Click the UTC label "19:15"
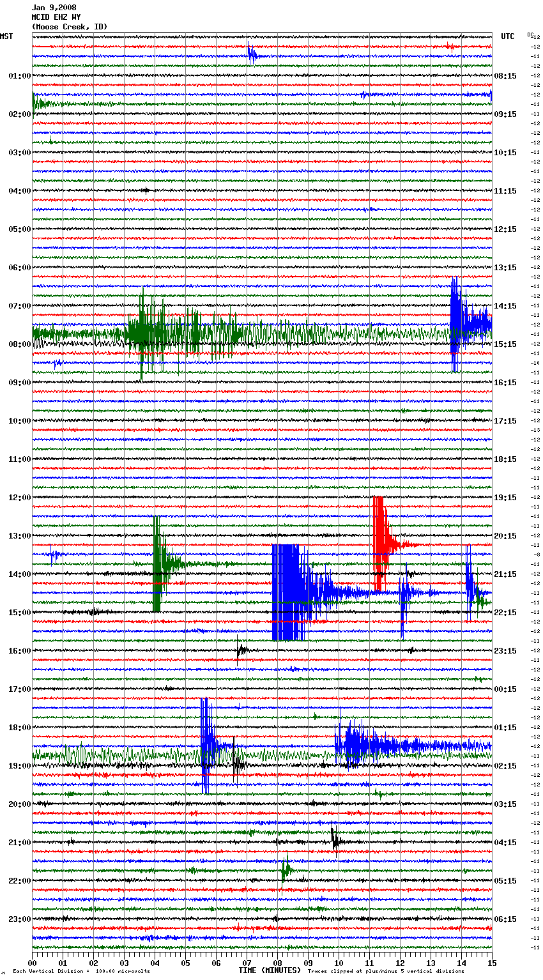Image resolution: width=543 pixels, height=980 pixels. point(505,497)
